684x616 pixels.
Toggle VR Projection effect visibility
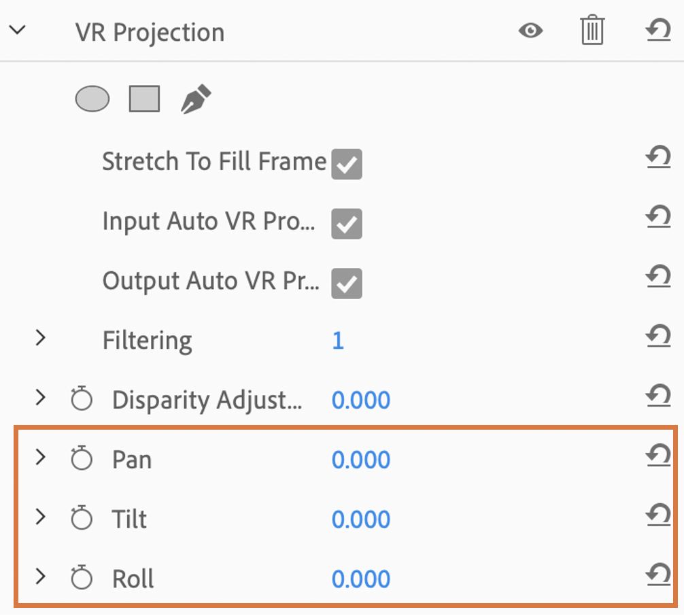coord(530,31)
